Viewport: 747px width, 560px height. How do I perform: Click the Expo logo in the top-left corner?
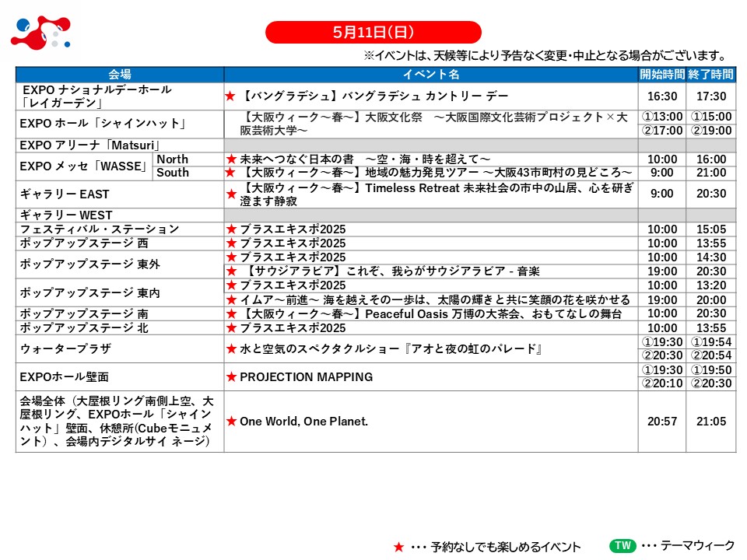[x=40, y=33]
